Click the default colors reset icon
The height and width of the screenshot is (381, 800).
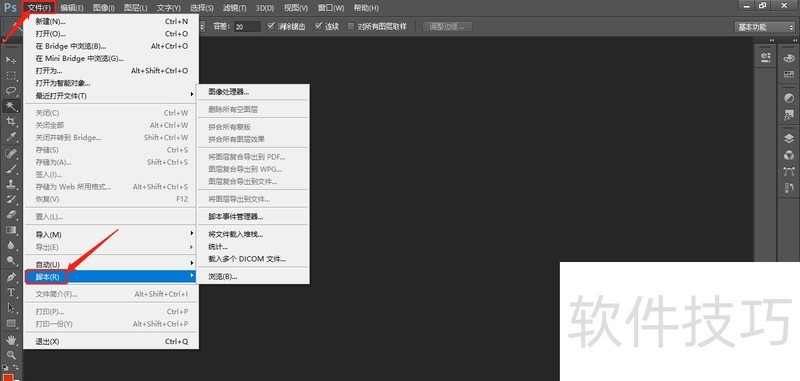(5, 367)
